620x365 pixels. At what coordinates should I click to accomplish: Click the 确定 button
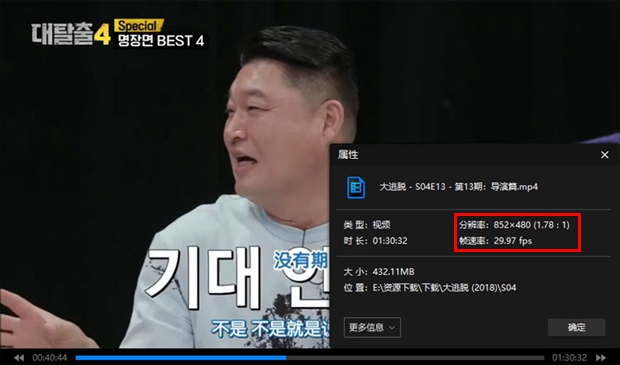coord(577,327)
